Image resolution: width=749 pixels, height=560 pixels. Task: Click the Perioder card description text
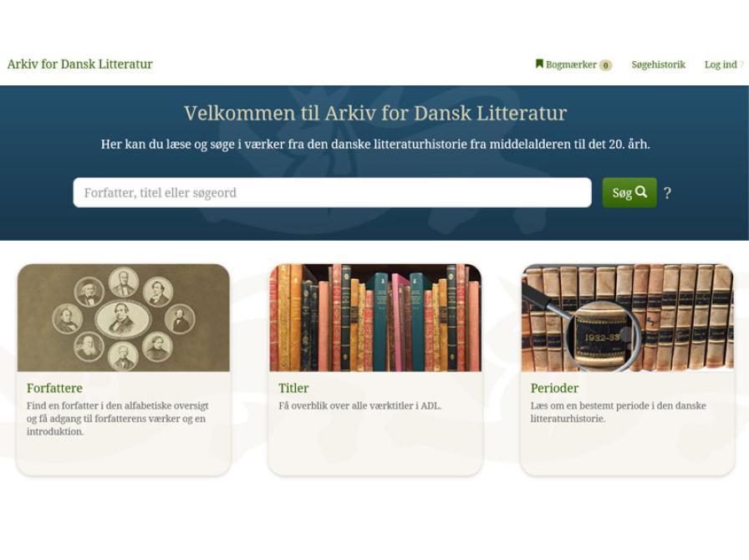(618, 412)
